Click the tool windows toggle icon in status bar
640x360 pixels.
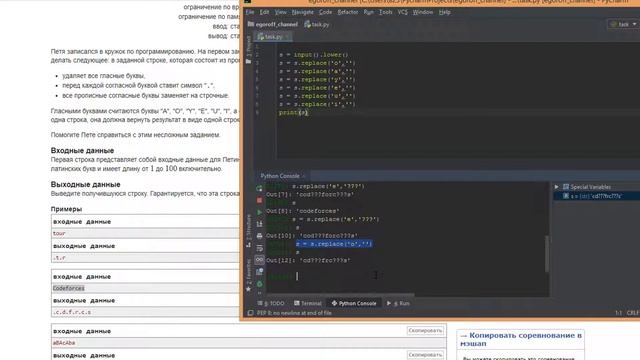(x=250, y=313)
